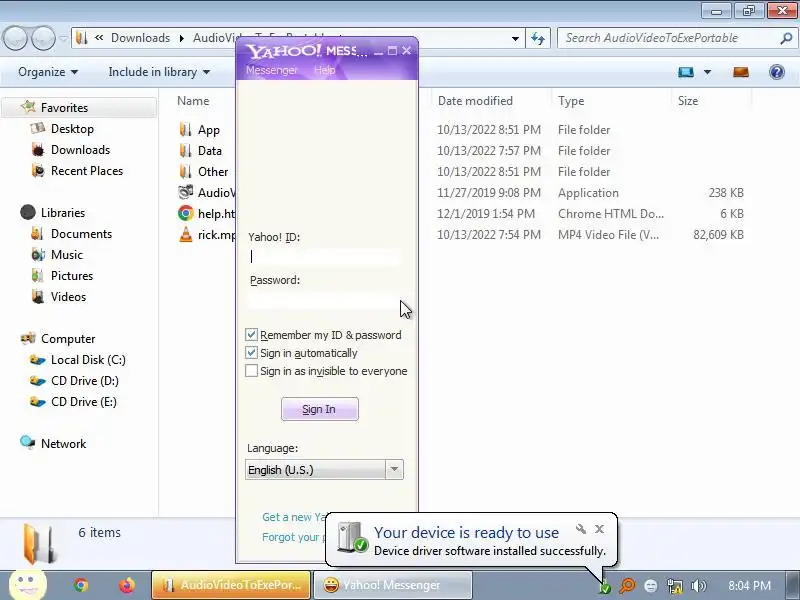Check Sign in as invisible to everyone
This screenshot has width=800, height=600.
[x=251, y=371]
